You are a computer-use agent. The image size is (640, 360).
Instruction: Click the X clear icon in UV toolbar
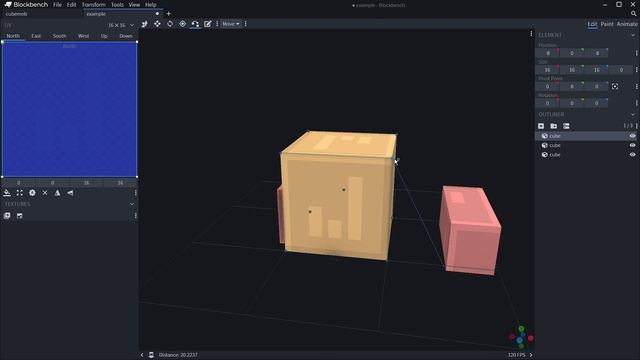[45, 193]
